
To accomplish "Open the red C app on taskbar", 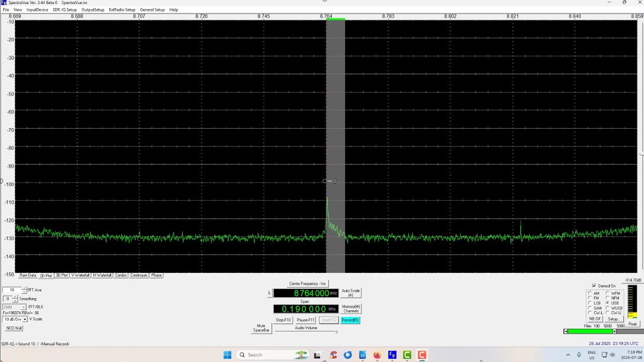I will (x=422, y=355).
